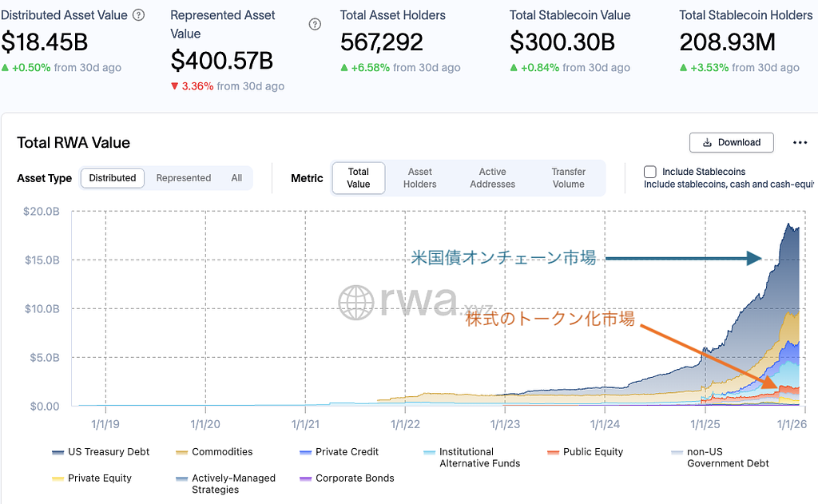
Task: Click the Distributed Asset Value help icon
Action: (139, 15)
